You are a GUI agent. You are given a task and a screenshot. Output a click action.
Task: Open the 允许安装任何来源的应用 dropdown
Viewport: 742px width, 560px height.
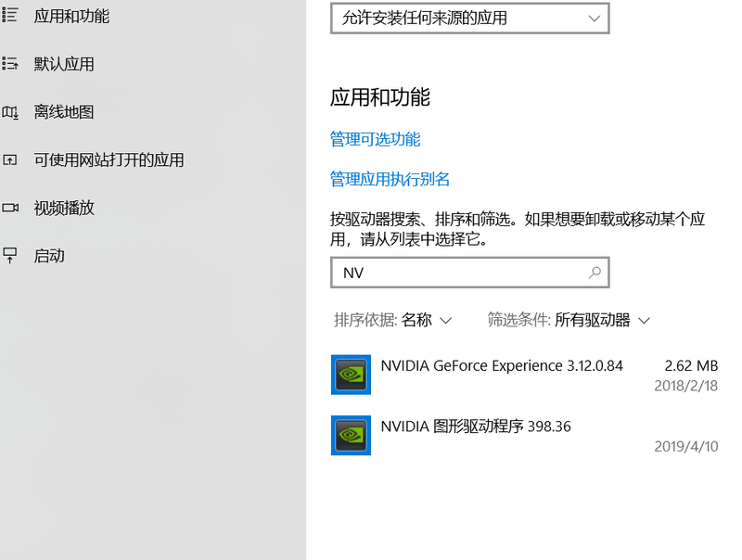pos(469,18)
